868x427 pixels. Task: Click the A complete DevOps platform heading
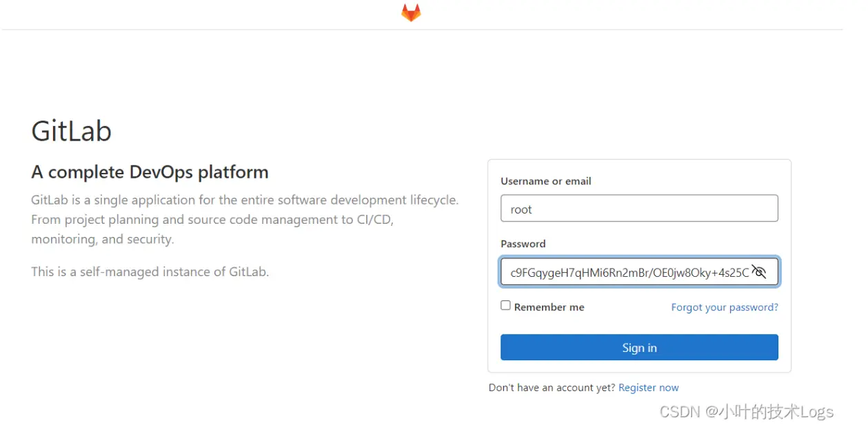[x=150, y=171]
